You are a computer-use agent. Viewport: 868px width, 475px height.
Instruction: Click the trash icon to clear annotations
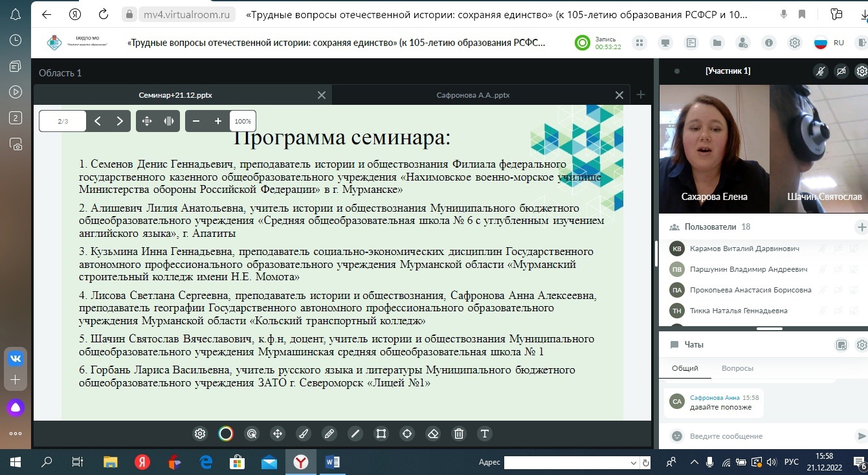pos(459,434)
